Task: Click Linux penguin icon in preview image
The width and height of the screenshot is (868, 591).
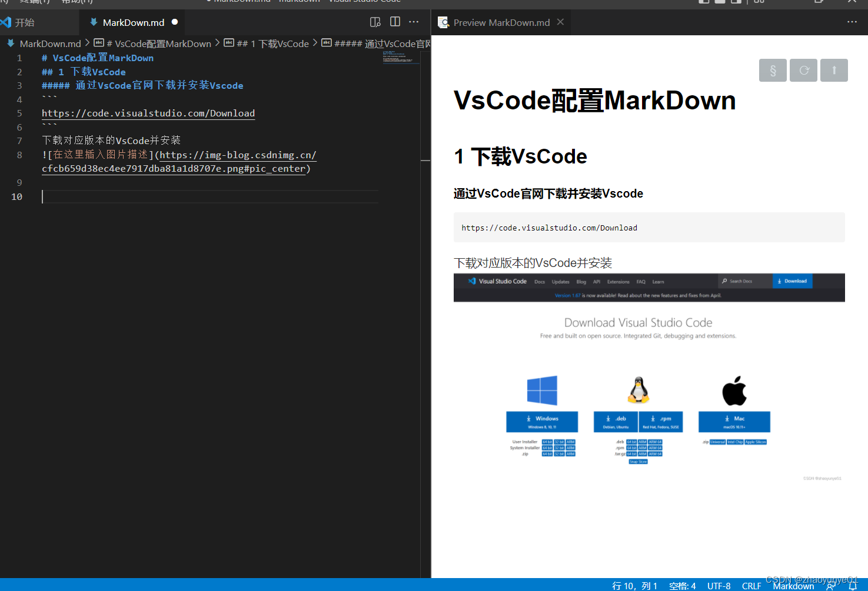Action: pyautogui.click(x=638, y=390)
